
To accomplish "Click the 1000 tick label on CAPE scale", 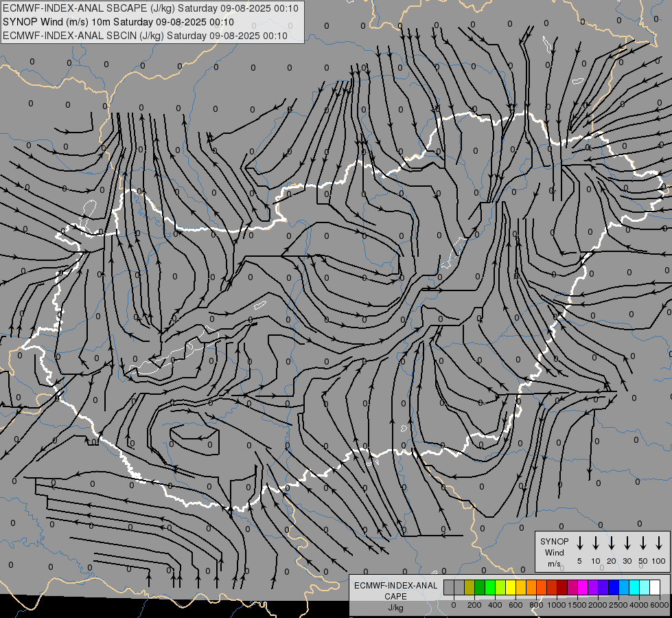I will coord(557,605).
